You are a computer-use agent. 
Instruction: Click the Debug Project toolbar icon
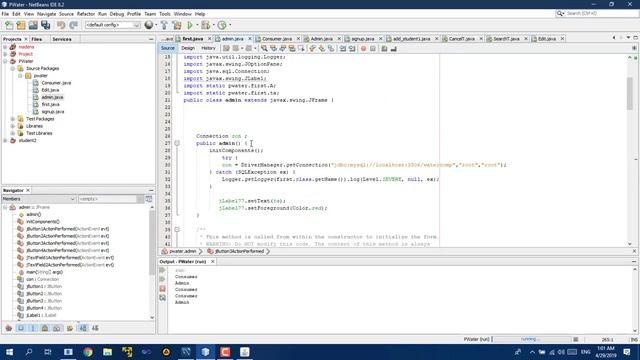pos(205,25)
